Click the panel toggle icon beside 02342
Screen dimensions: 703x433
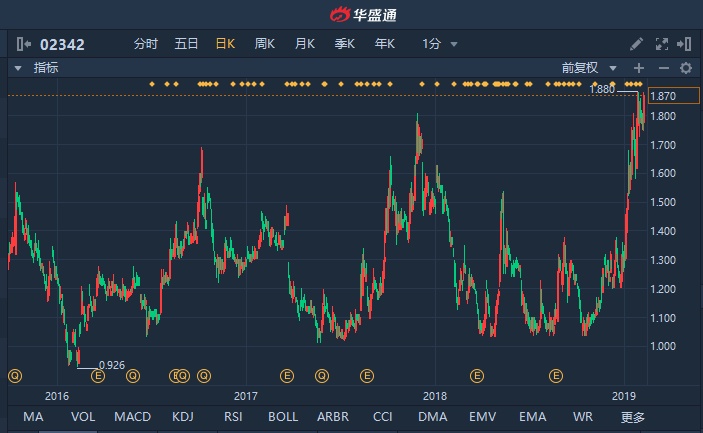pyautogui.click(x=22, y=44)
